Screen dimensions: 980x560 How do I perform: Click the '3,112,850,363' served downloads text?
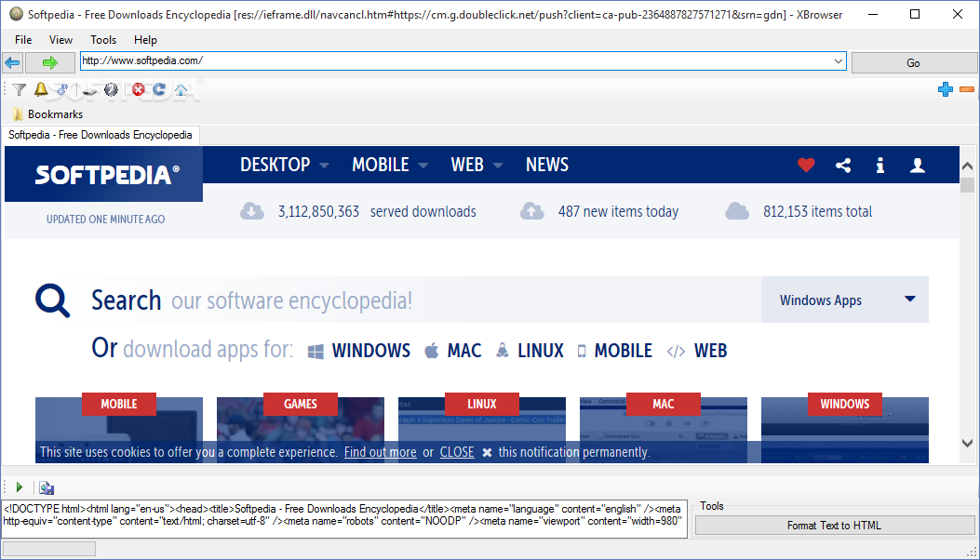click(x=318, y=212)
